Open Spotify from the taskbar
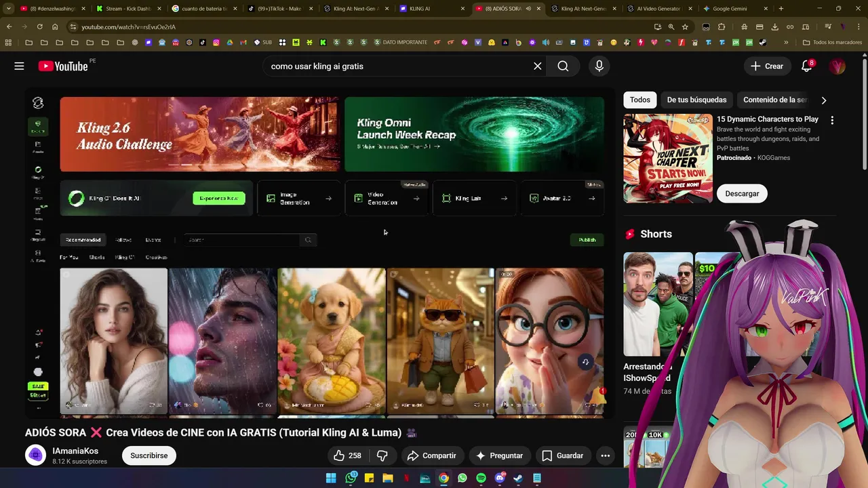The width and height of the screenshot is (868, 488). pos(481,478)
